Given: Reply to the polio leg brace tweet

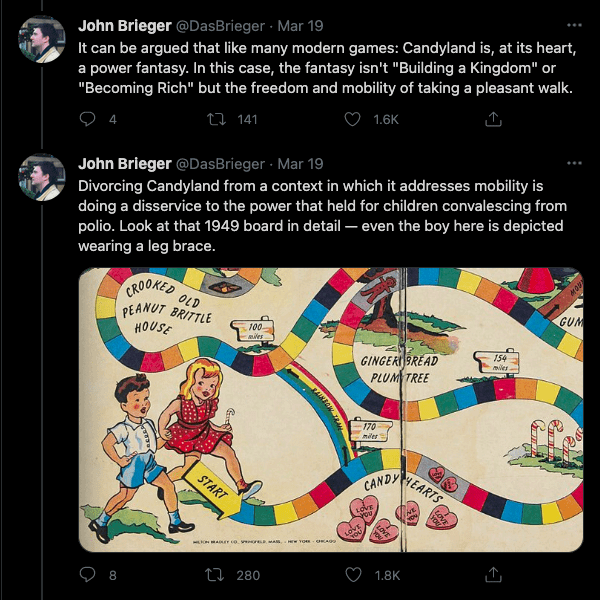Looking at the screenshot, I should [x=87, y=574].
